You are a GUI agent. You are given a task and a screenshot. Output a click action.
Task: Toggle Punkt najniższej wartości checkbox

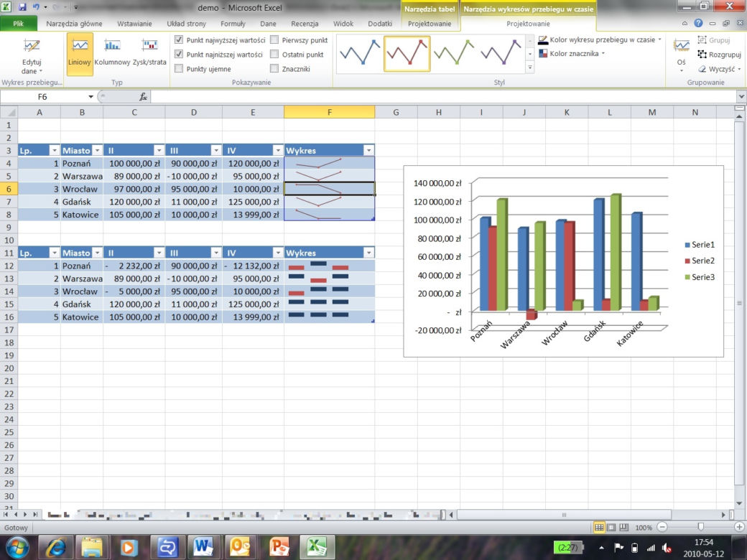coord(179,54)
